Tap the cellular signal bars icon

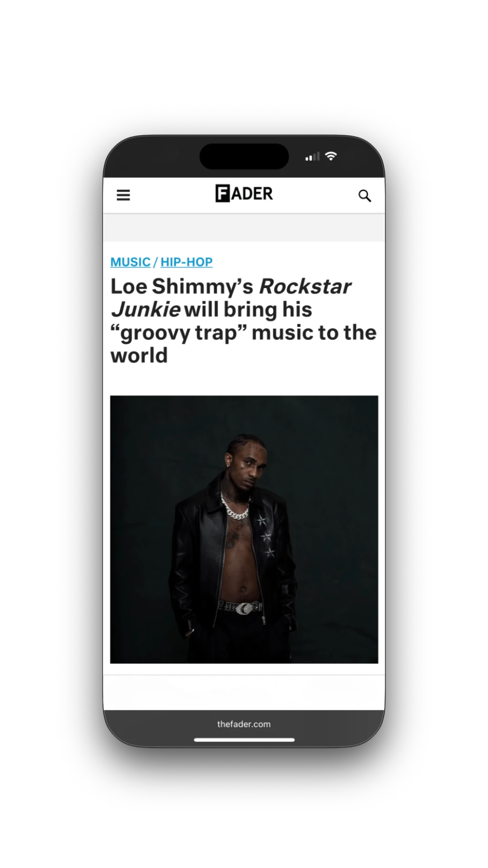tap(312, 156)
